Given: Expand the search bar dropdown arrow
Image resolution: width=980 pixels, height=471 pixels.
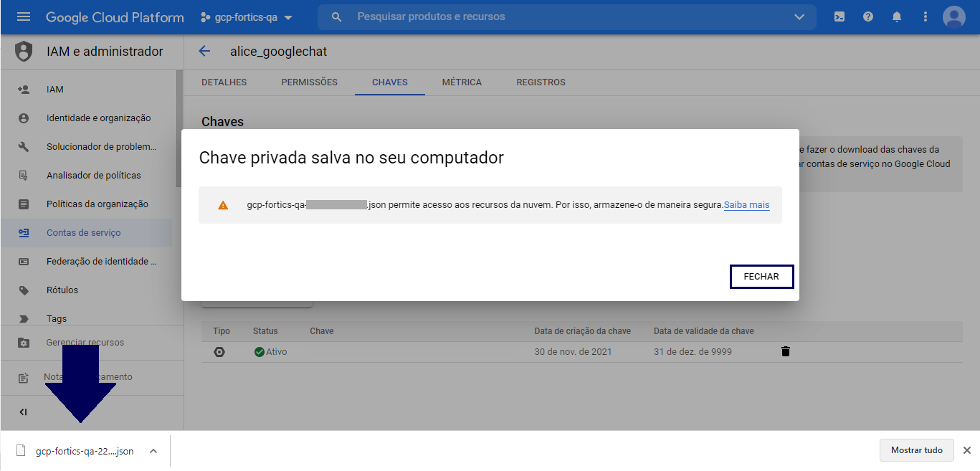Looking at the screenshot, I should 799,17.
